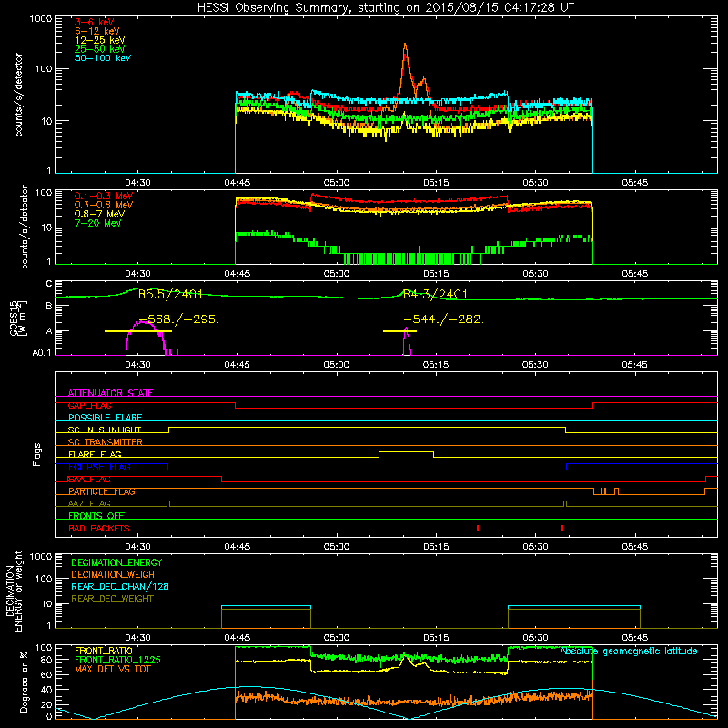Screen dimensions: 728x728
Task: Click the BAD_PACKETS flag label
Action: point(99,528)
